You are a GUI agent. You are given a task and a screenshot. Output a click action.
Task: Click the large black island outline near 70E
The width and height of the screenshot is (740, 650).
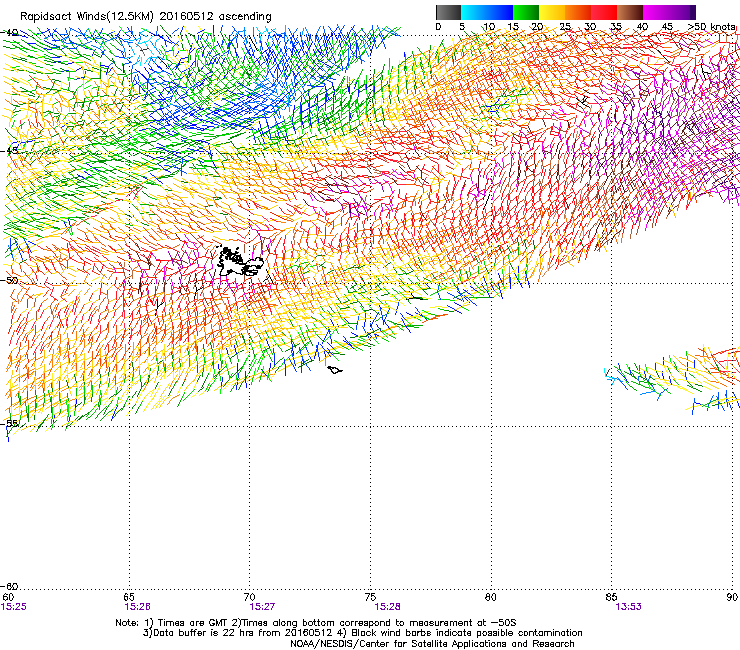point(241,262)
